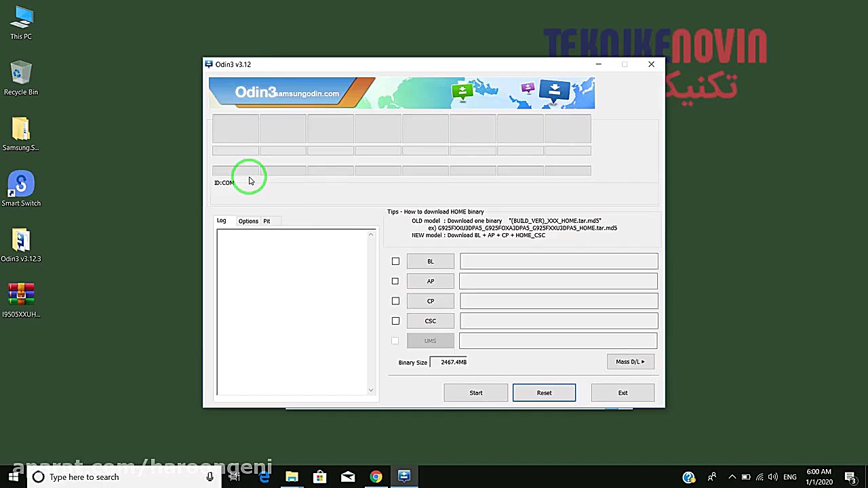Click the Binary Size label
Screen dimensions: 868x488
click(413, 363)
